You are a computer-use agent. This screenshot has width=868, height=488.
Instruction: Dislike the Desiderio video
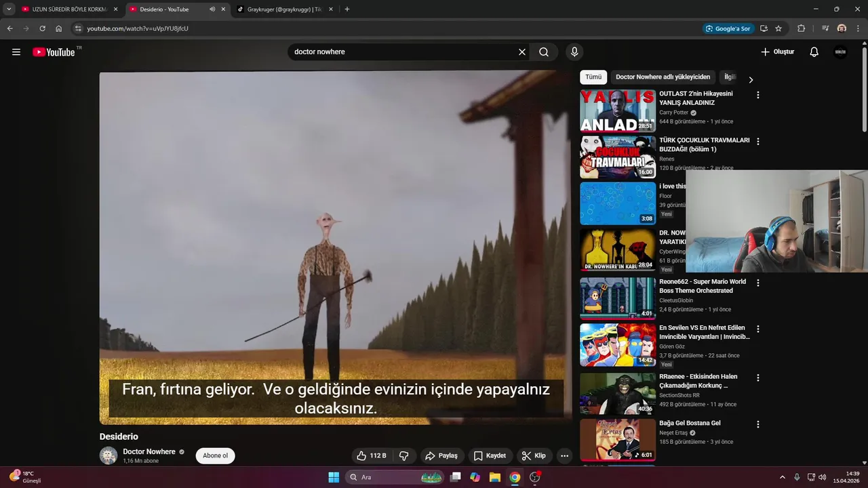point(403,455)
